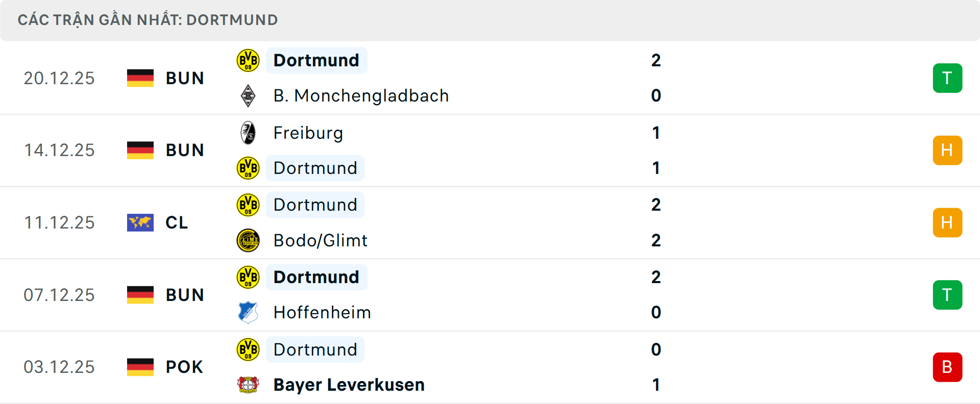Select the yellow H badge for the Freiburg draw
Screen dimensions: 980x404
coord(947,150)
